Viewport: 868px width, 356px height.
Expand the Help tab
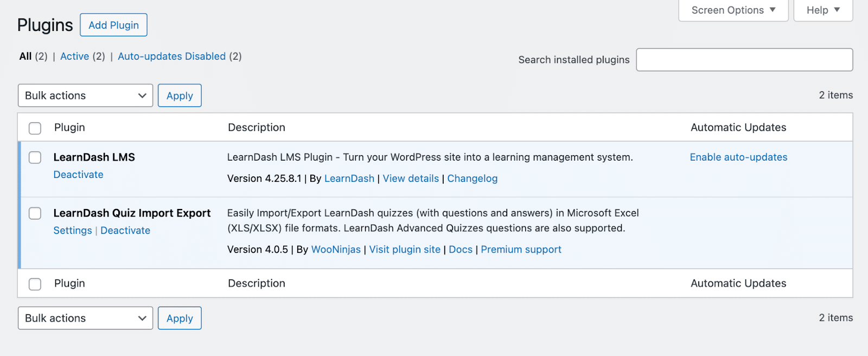(823, 10)
